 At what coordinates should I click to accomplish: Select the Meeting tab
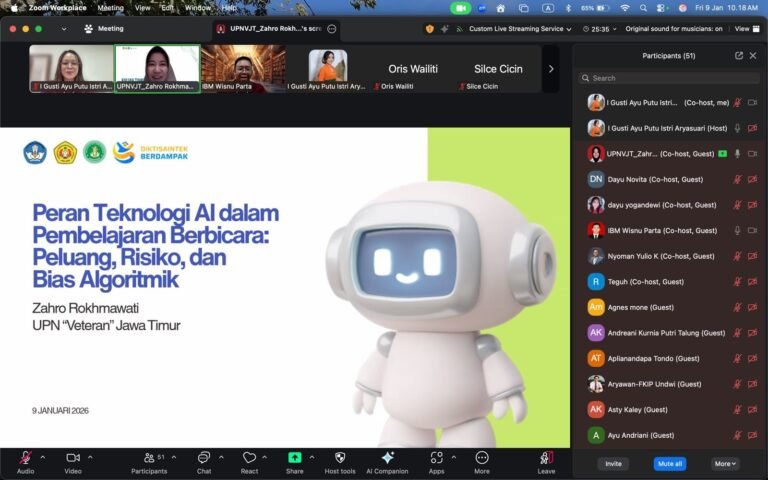point(104,29)
